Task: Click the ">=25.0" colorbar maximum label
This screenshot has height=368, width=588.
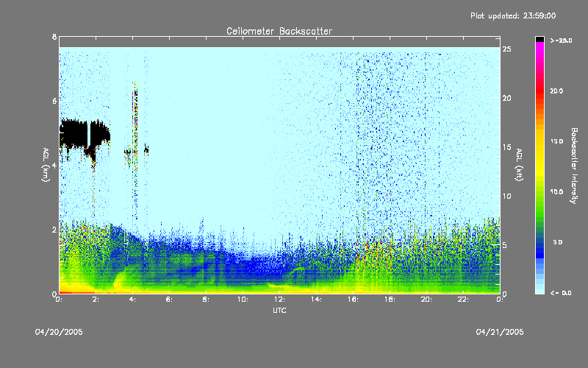Action: [561, 40]
